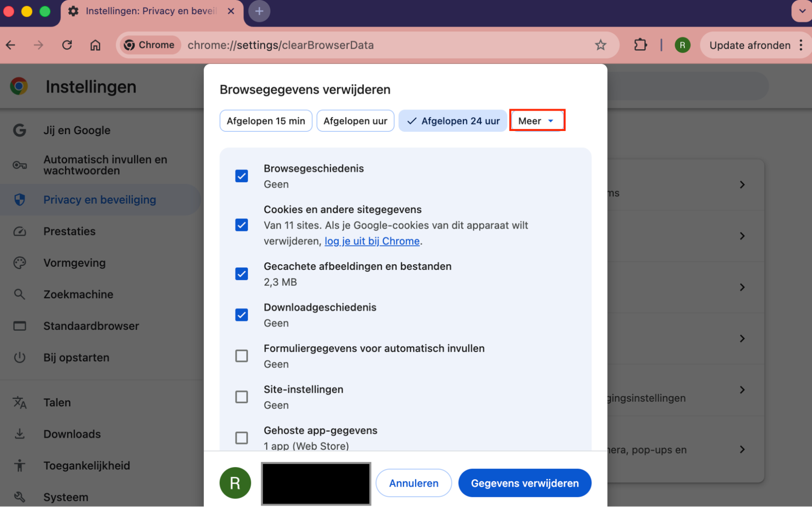Uncheck the Browsegeschiedenis checkbox
Screen dimensions: 812x507
(x=242, y=176)
